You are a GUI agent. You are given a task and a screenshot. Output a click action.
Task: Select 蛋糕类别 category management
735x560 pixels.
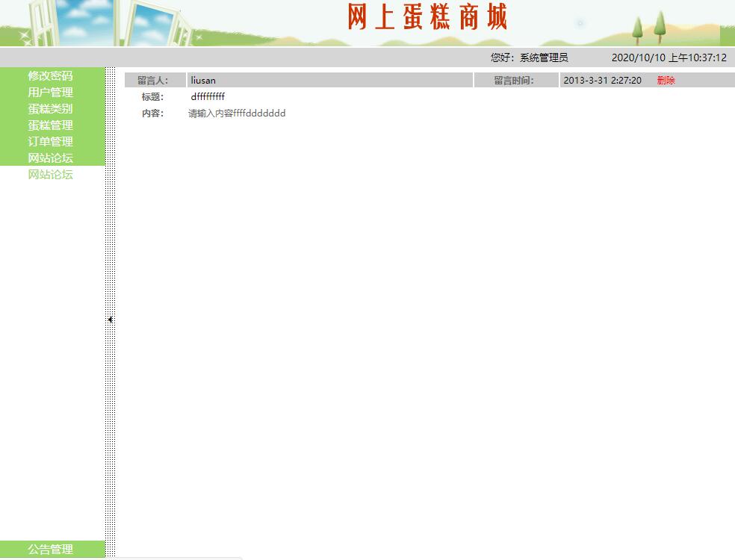pos(49,108)
